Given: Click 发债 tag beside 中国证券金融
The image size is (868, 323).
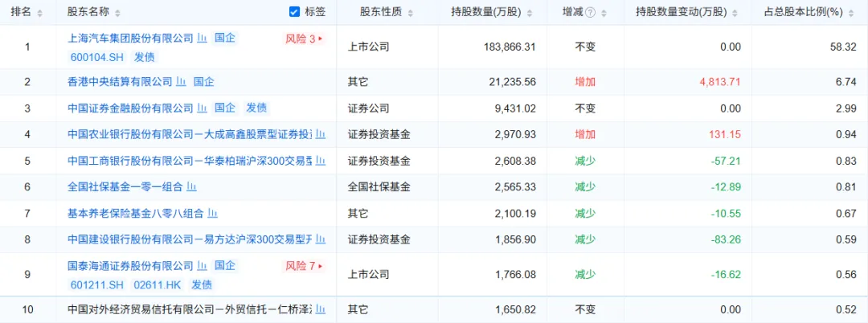Looking at the screenshot, I should coord(256,108).
